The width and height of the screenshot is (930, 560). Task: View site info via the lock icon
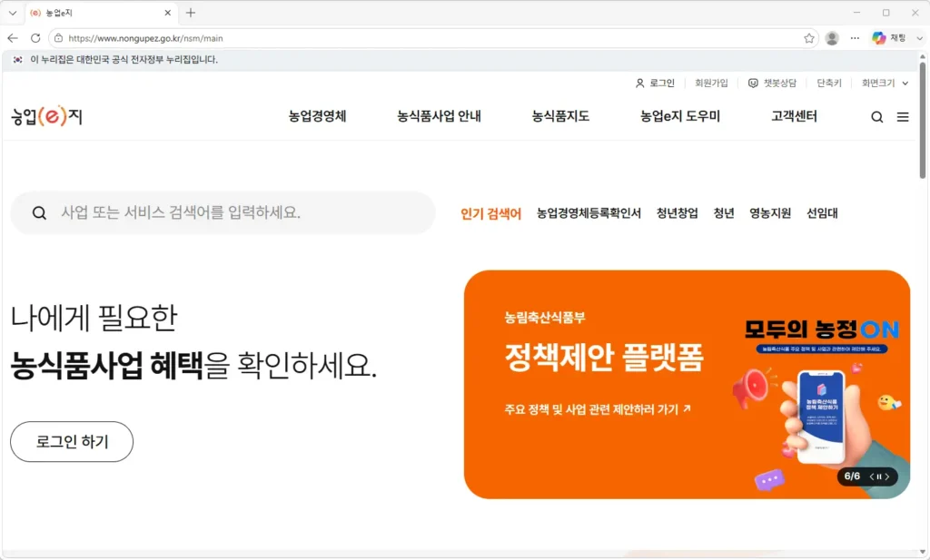[58, 38]
